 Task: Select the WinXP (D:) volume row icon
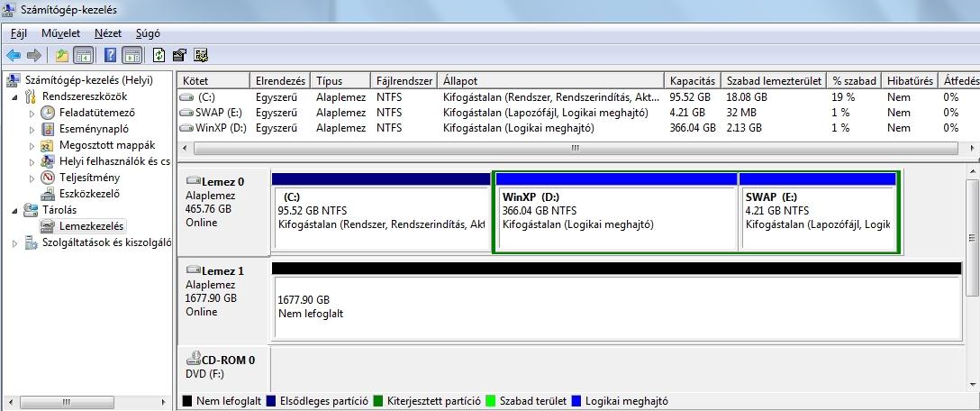click(186, 128)
